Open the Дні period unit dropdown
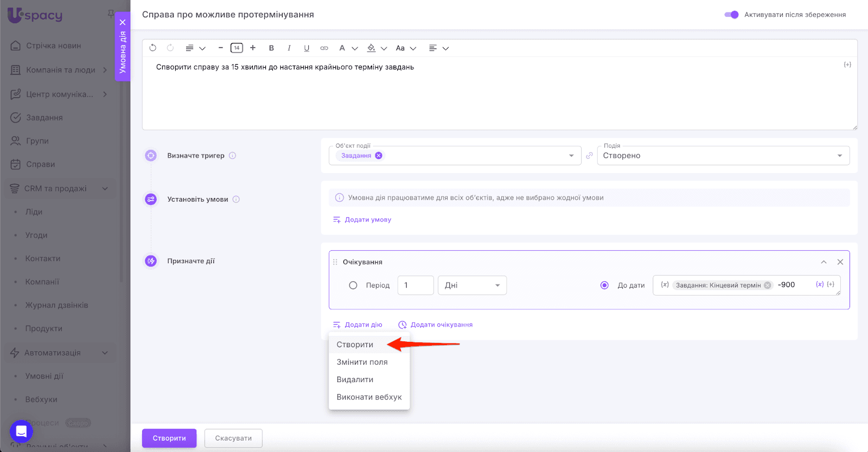Screen dimensions: 868x452 [472, 285]
